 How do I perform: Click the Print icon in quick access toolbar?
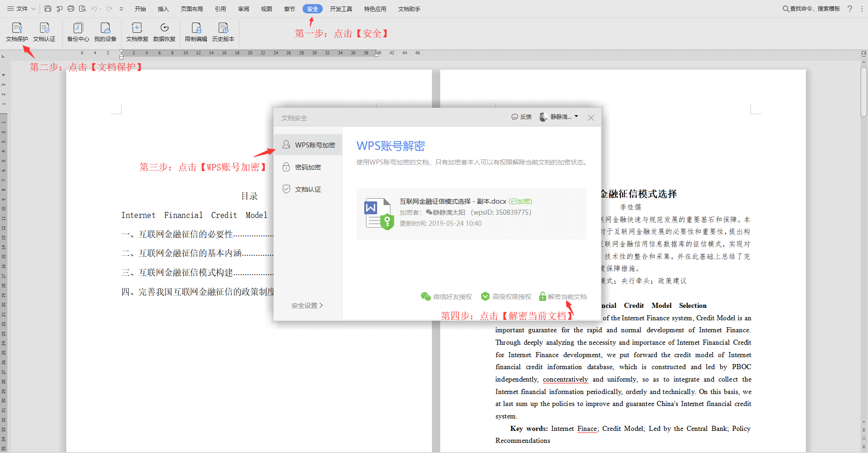click(71, 9)
